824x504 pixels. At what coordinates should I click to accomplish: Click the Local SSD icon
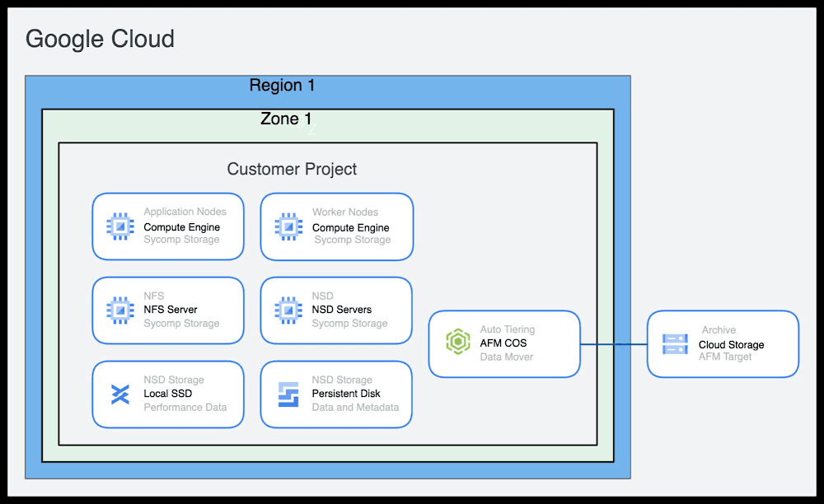pos(120,394)
